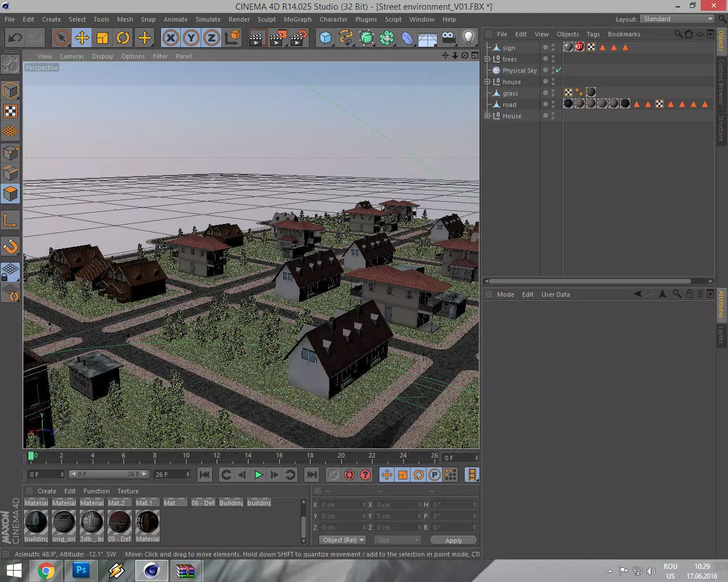Image resolution: width=728 pixels, height=582 pixels.
Task: Click Object Manager horizontal scrollbar
Action: (589, 281)
